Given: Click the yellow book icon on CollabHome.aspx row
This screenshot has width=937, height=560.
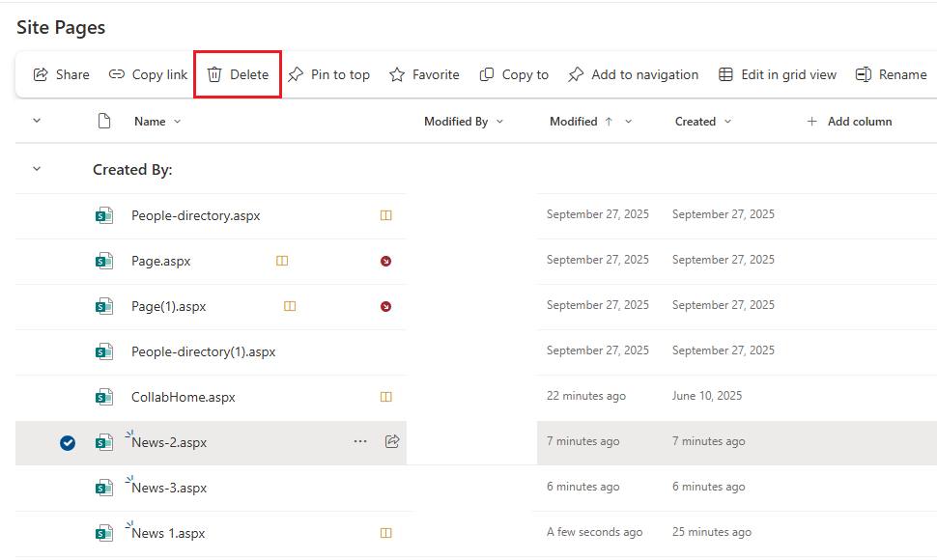Looking at the screenshot, I should (386, 397).
